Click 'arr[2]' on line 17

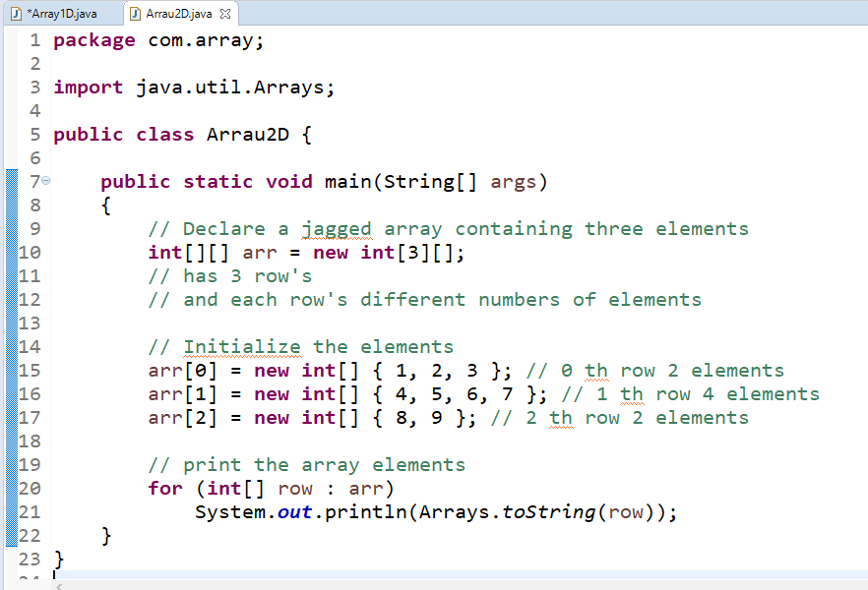(182, 418)
